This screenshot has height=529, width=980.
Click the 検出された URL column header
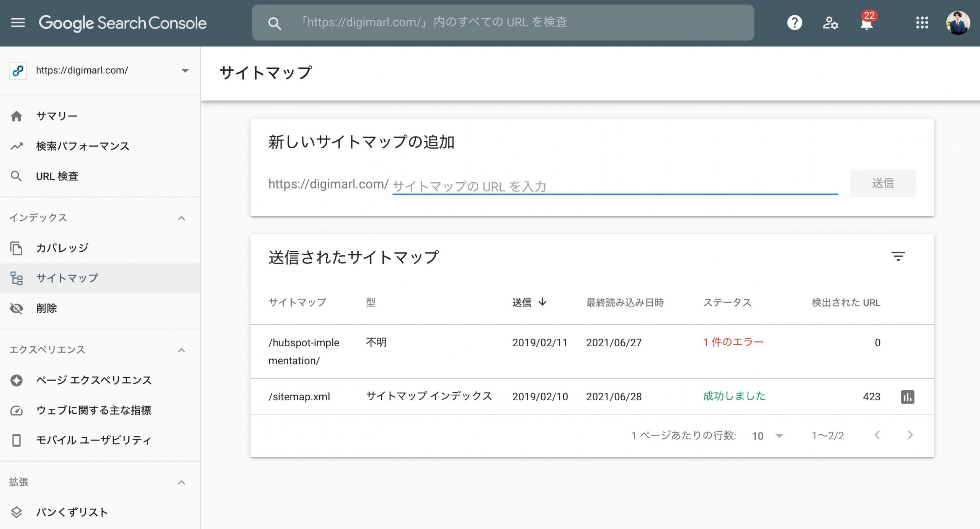point(846,303)
